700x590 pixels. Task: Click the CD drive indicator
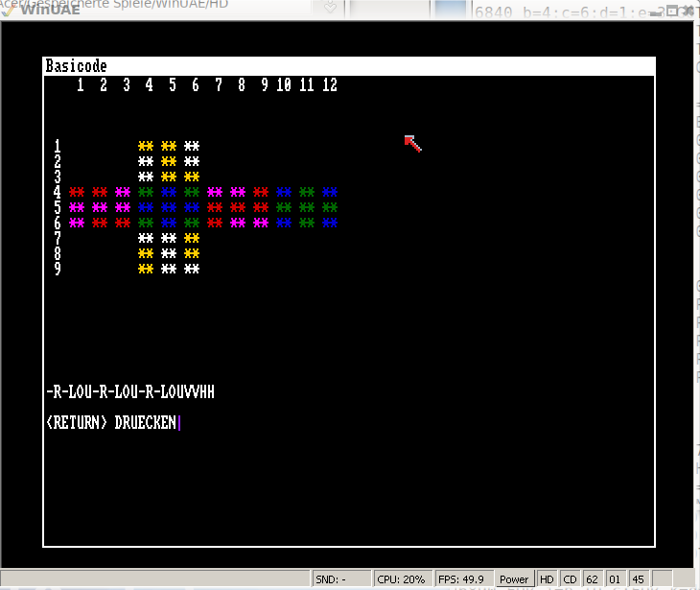[569, 579]
